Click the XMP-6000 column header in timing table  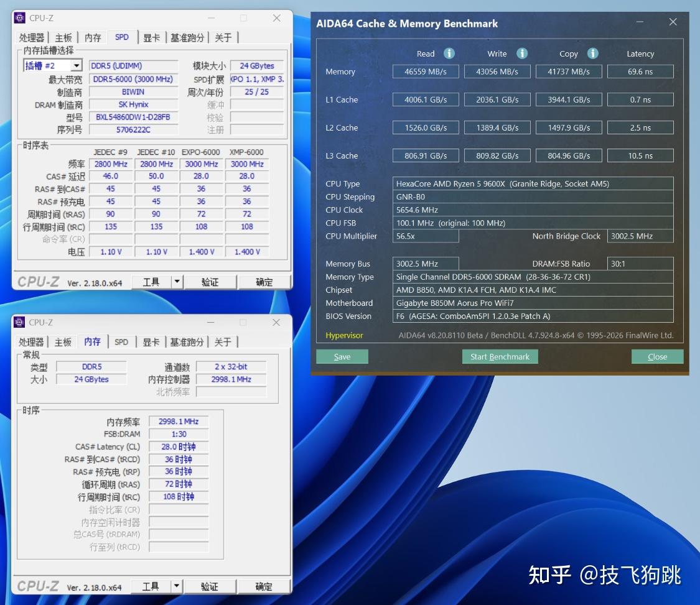coord(246,152)
